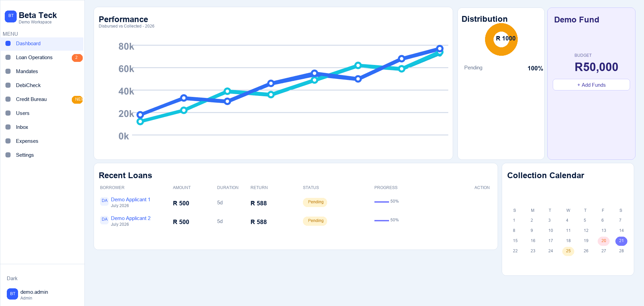The width and height of the screenshot is (644, 306).
Task: Click the 80k axis label on chart
Action: pos(126,47)
